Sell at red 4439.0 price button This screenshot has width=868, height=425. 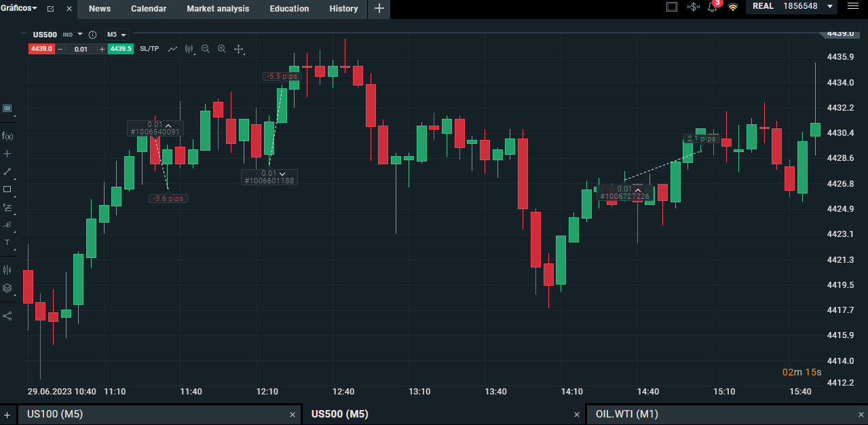pyautogui.click(x=41, y=49)
